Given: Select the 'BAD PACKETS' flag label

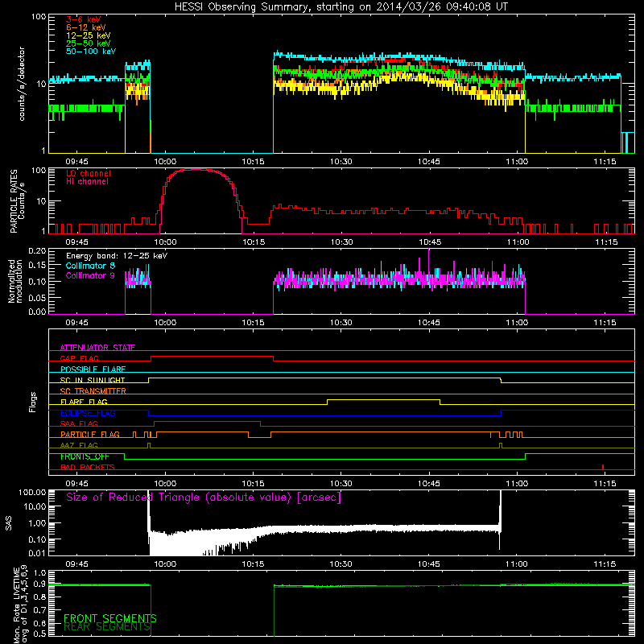Looking at the screenshot, I should [88, 467].
